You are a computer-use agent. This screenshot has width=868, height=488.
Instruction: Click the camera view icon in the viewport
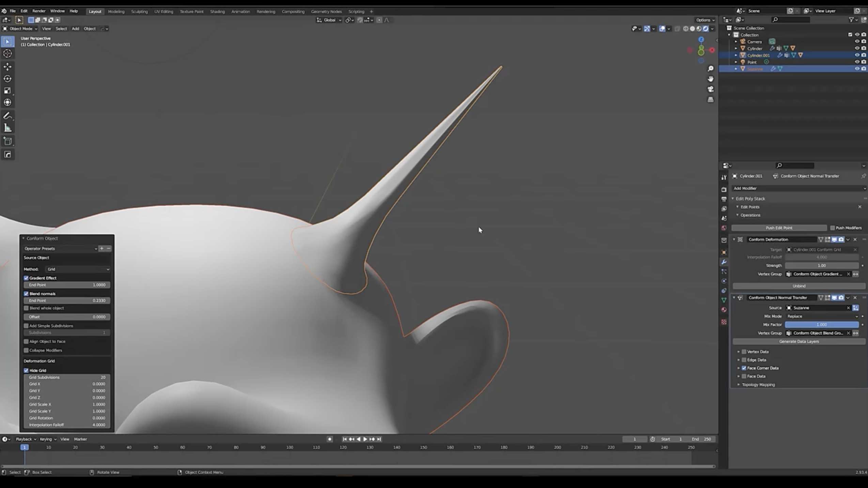pyautogui.click(x=710, y=89)
